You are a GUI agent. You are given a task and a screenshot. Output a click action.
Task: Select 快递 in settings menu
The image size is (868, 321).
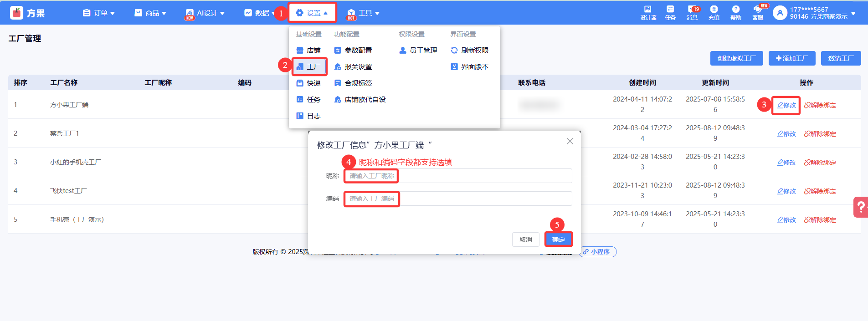click(308, 83)
